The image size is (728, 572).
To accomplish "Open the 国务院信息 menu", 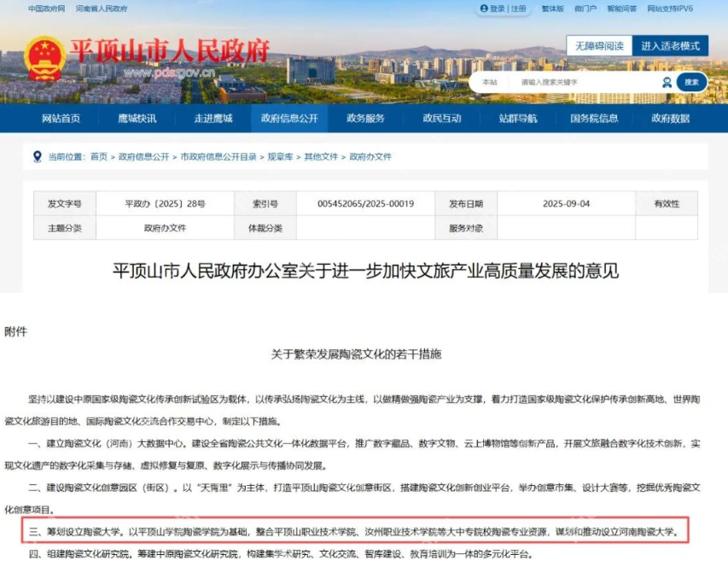I will [x=594, y=120].
